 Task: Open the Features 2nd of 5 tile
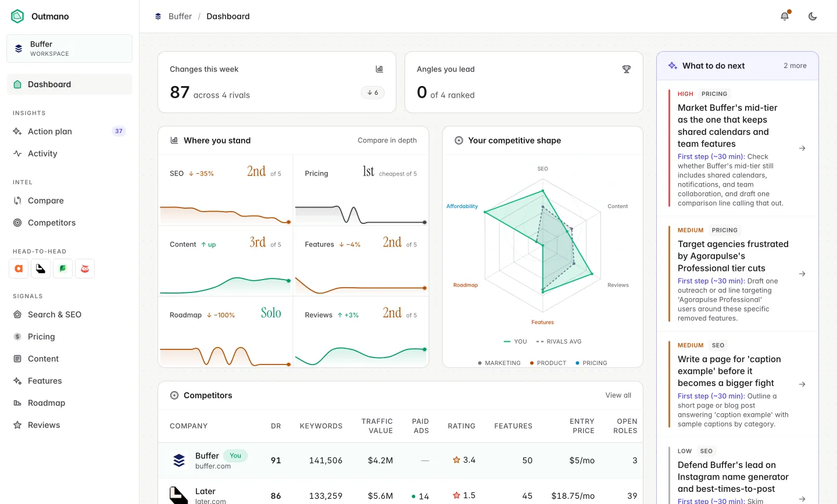point(361,261)
